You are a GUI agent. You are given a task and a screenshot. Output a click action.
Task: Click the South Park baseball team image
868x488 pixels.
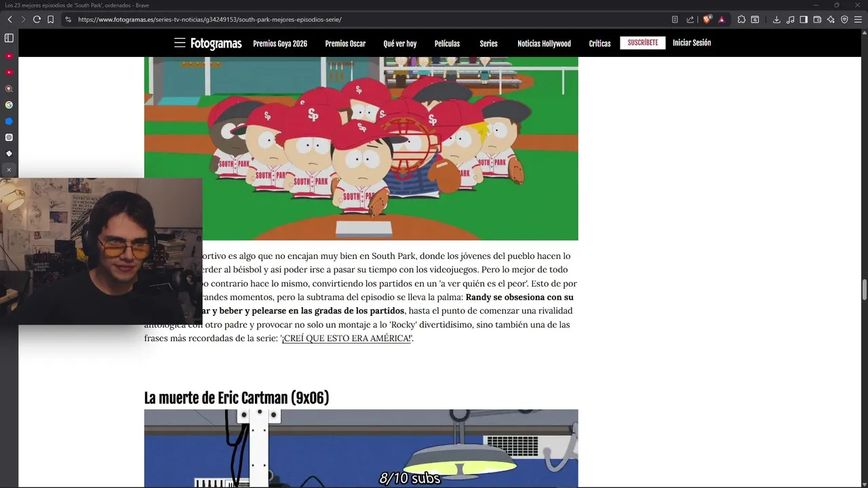click(x=361, y=148)
